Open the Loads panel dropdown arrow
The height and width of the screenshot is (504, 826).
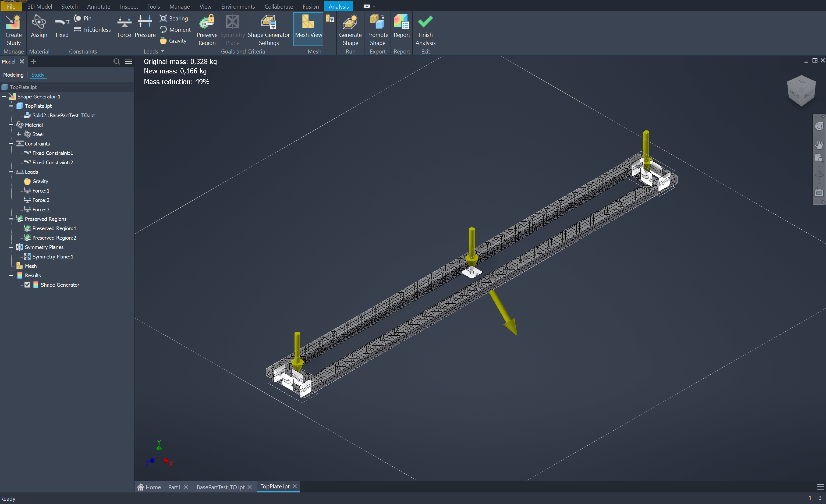[163, 51]
